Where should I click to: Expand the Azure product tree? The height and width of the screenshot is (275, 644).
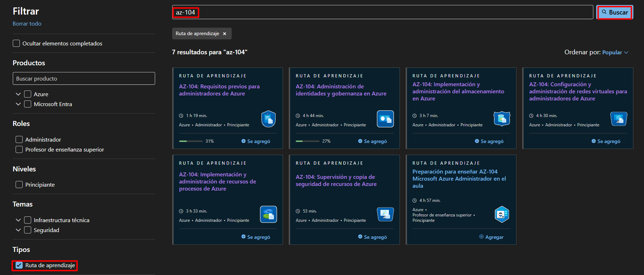coord(18,94)
